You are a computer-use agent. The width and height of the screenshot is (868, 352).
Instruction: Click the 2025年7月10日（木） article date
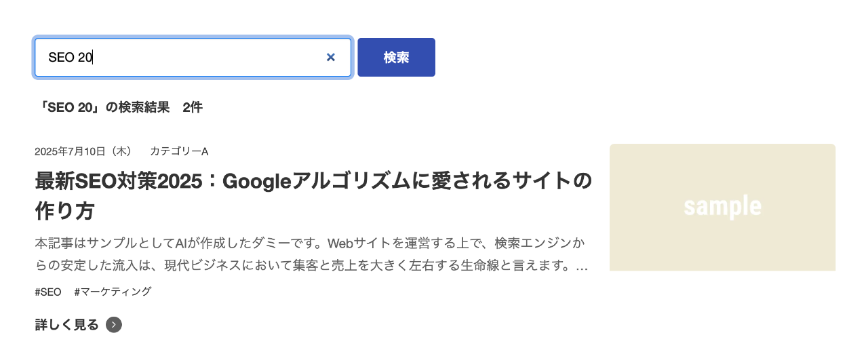click(x=83, y=151)
